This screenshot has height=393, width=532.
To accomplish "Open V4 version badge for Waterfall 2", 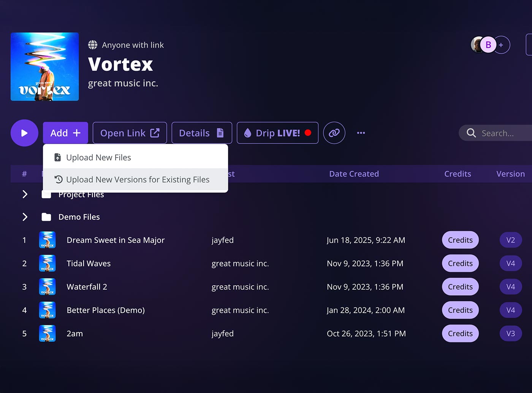I will (x=511, y=287).
